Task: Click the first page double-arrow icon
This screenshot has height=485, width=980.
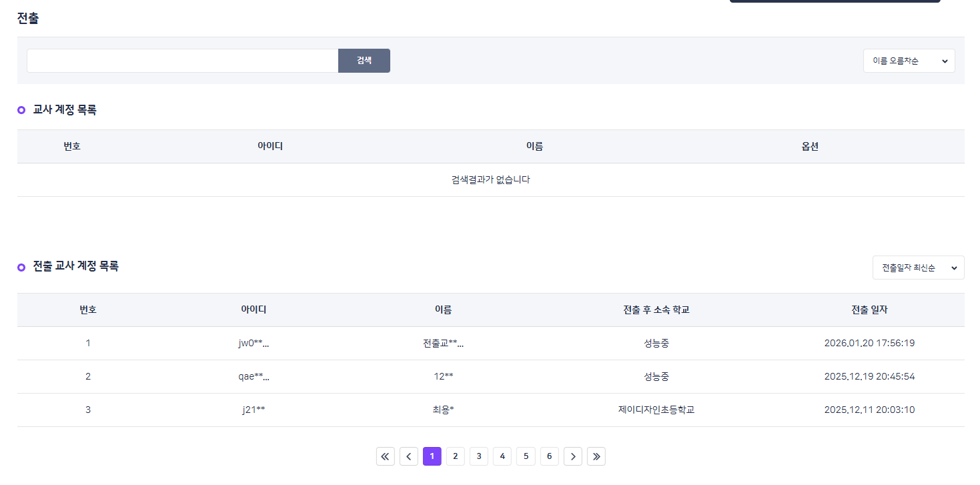Action: click(x=385, y=456)
